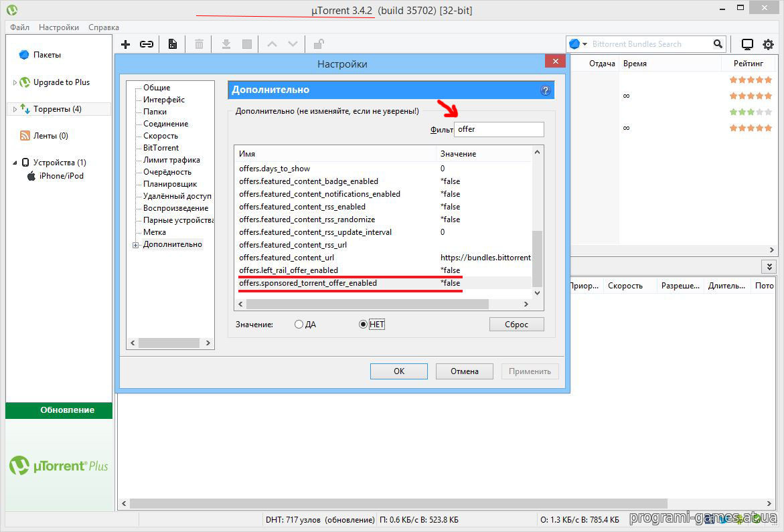The image size is (784, 532).
Task: Close the Настройки dialog
Action: pos(556,61)
